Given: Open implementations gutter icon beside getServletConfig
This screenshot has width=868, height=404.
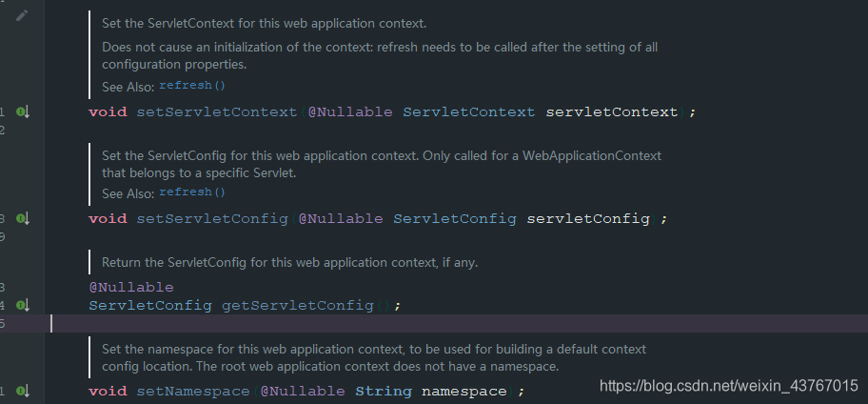Looking at the screenshot, I should (x=22, y=305).
